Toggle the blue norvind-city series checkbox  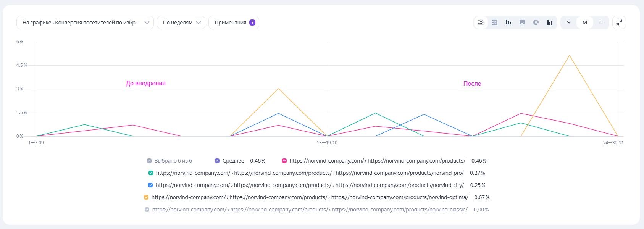pyautogui.click(x=150, y=185)
